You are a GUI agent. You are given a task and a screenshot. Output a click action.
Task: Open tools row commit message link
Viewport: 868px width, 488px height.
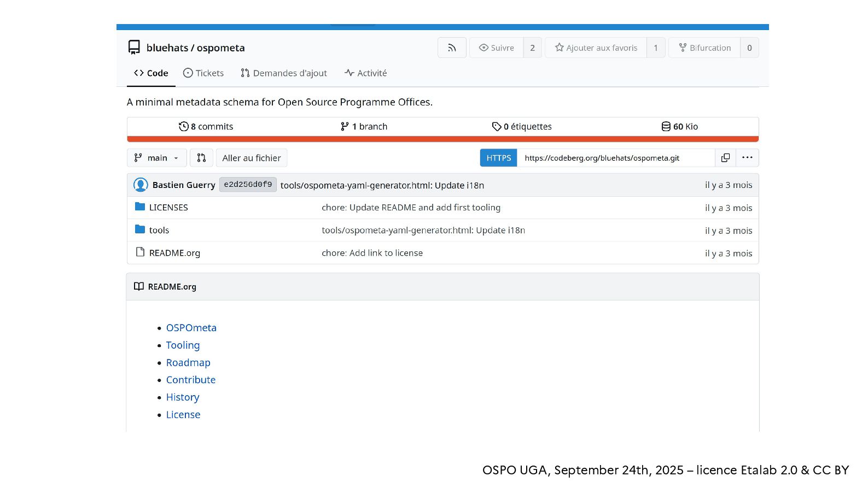pos(423,231)
